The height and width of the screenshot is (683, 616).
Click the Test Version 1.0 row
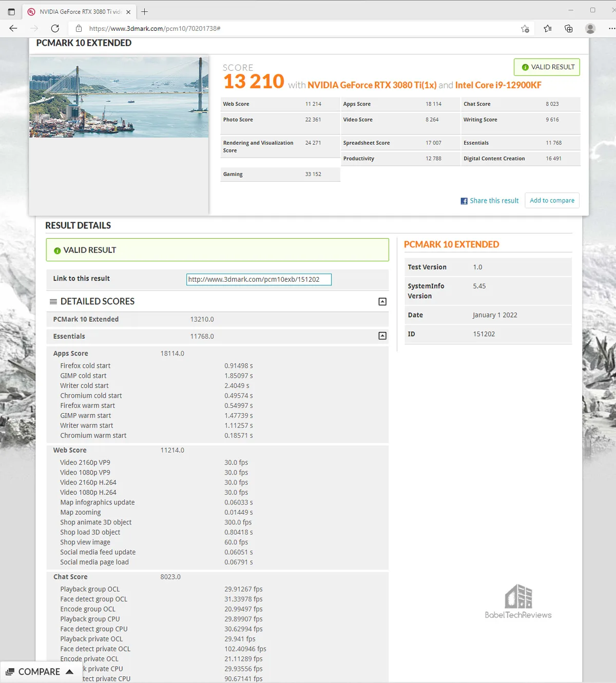488,267
